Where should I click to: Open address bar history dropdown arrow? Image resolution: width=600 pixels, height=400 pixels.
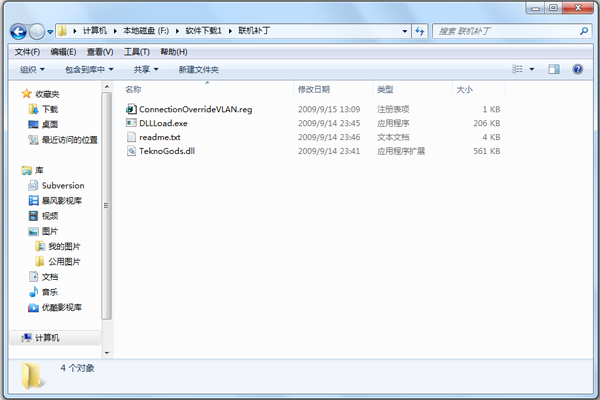click(404, 31)
